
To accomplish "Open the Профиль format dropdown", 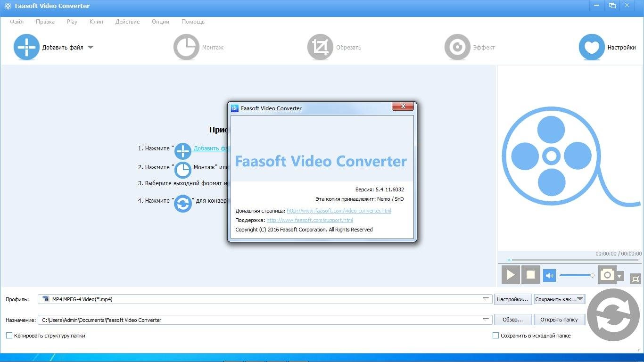I will point(486,299).
